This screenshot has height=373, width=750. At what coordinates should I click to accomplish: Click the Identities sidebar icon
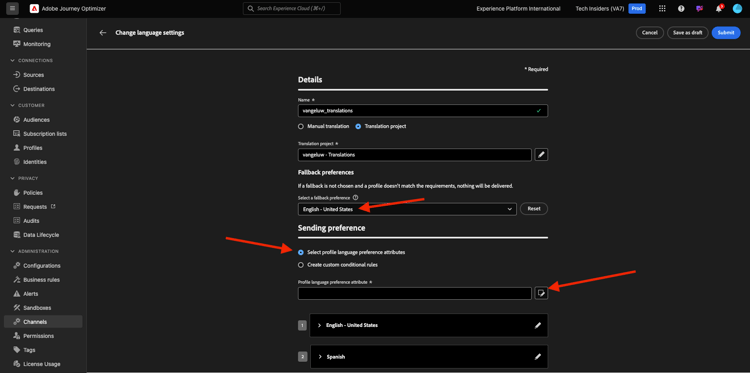pos(16,162)
